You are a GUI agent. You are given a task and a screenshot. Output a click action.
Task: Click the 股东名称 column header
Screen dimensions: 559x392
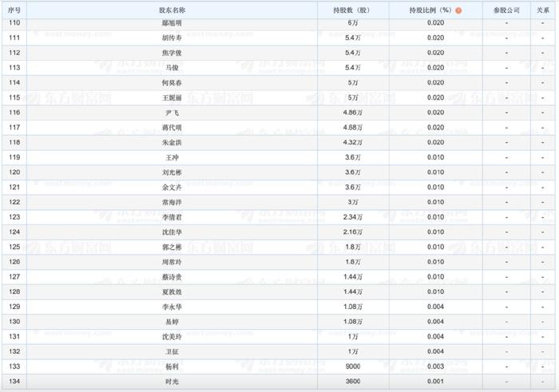point(172,10)
